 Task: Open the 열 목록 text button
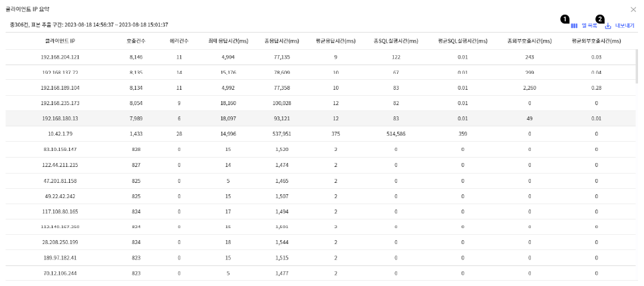pyautogui.click(x=589, y=25)
